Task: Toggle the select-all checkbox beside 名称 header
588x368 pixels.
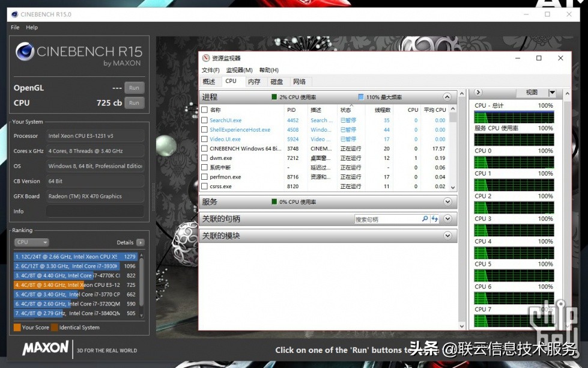Action: 204,110
